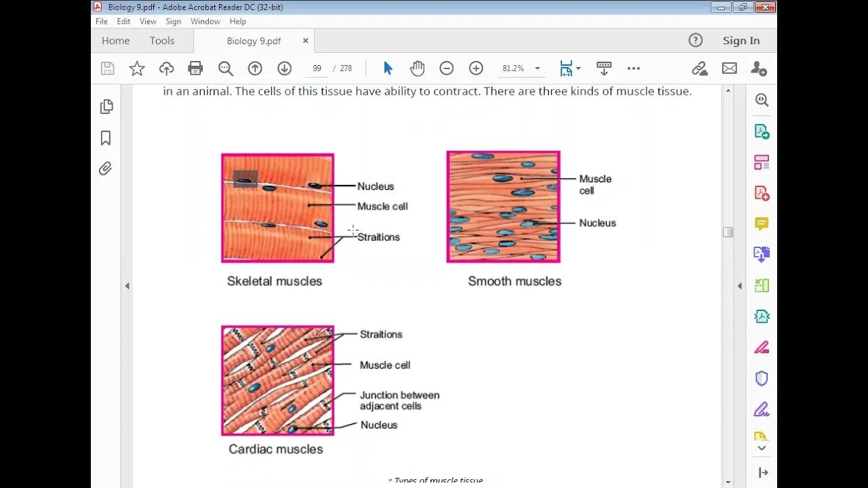Go to previous page arrow
868x488 pixels.
255,68
